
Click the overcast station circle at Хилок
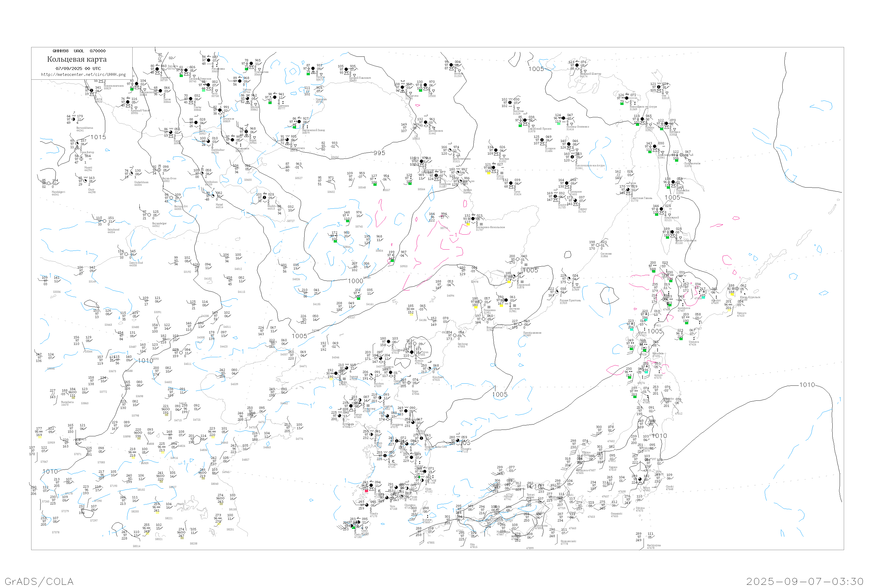[161, 91]
